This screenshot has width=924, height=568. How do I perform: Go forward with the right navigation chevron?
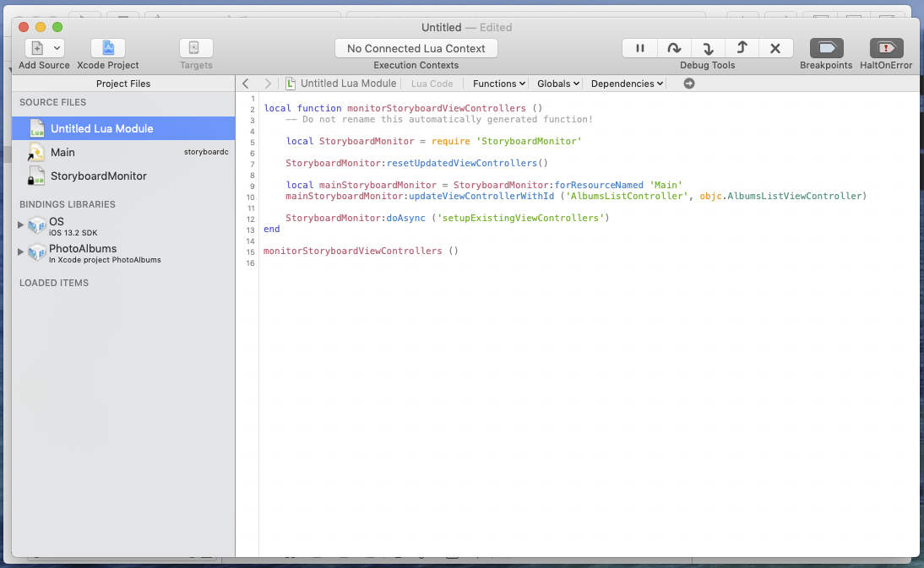click(268, 84)
